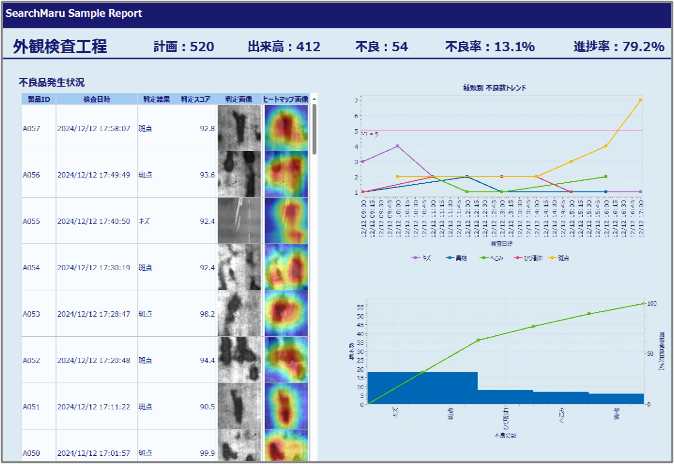This screenshot has height=464, width=674.
Task: Open judgment image for row A055
Action: 239,221
